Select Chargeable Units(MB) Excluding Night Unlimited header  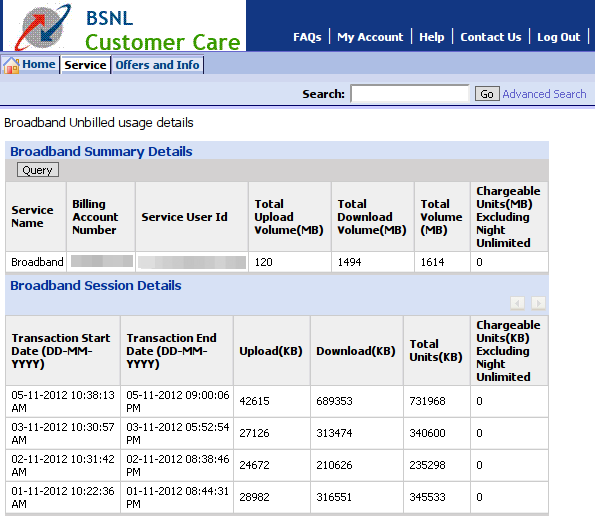509,216
